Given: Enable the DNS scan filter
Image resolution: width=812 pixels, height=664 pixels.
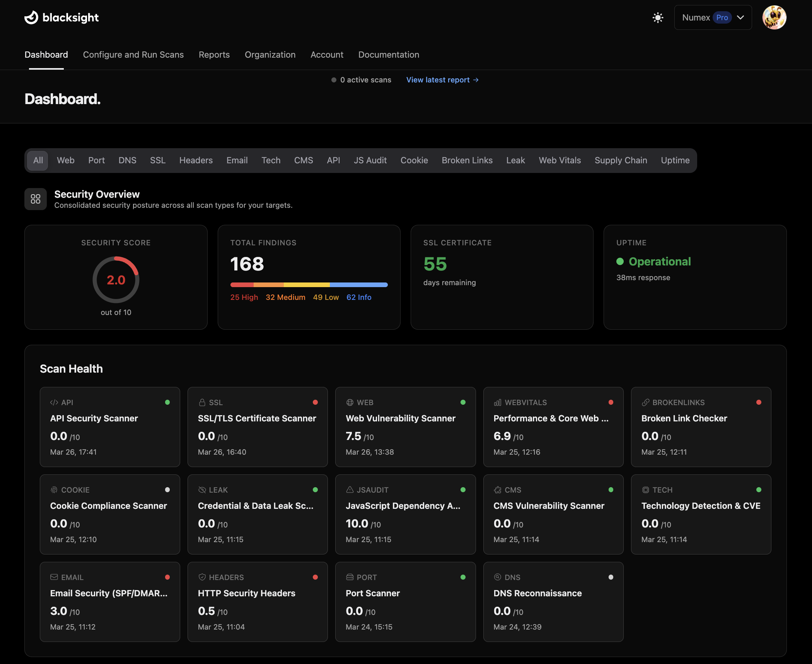Looking at the screenshot, I should 127,160.
